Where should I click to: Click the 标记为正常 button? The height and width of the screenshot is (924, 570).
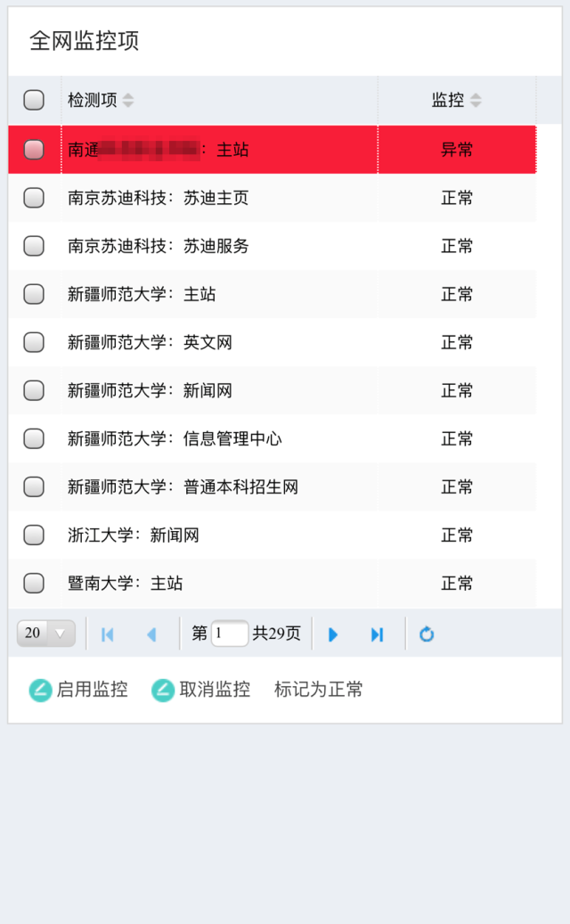(318, 690)
